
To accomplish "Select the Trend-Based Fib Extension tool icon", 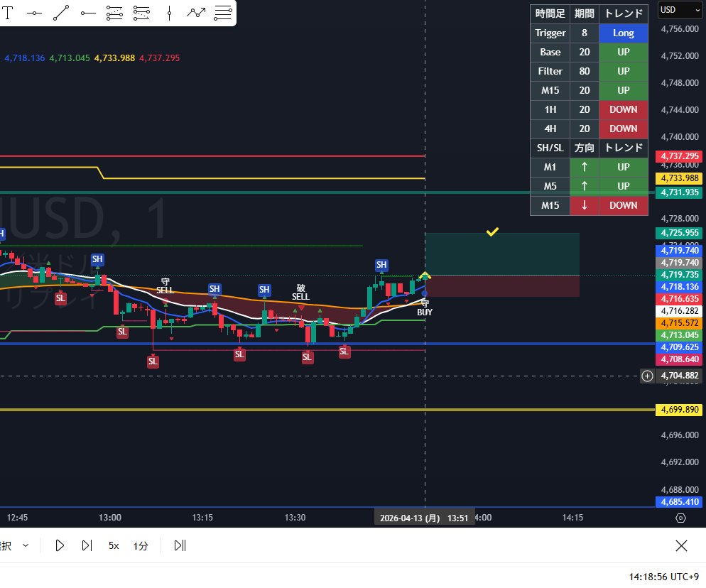I will point(141,13).
